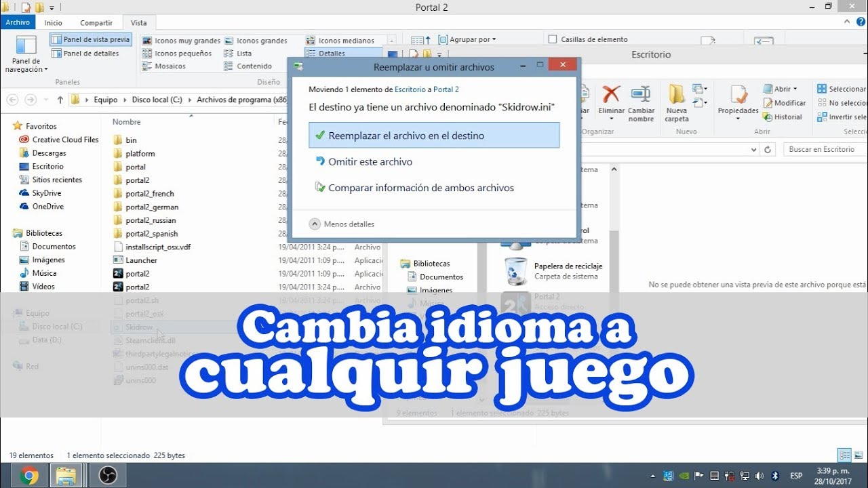Click Disco local (C:) breadcrumb
Viewport: 868px width, 488px height.
[x=157, y=100]
